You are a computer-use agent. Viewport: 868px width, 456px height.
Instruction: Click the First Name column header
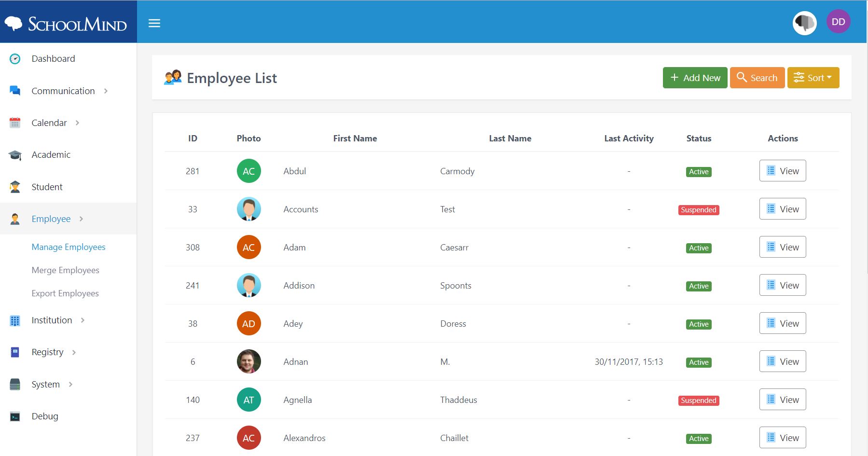[x=355, y=138]
